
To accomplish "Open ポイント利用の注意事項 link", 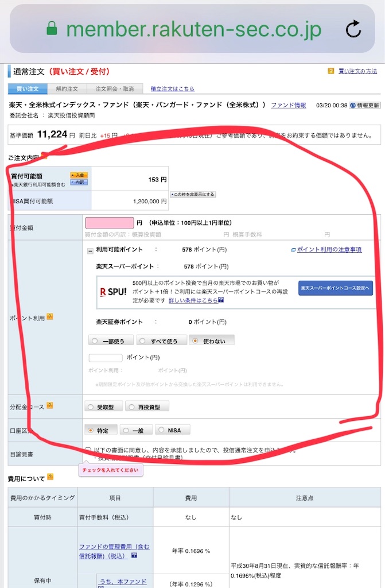I will (x=329, y=249).
